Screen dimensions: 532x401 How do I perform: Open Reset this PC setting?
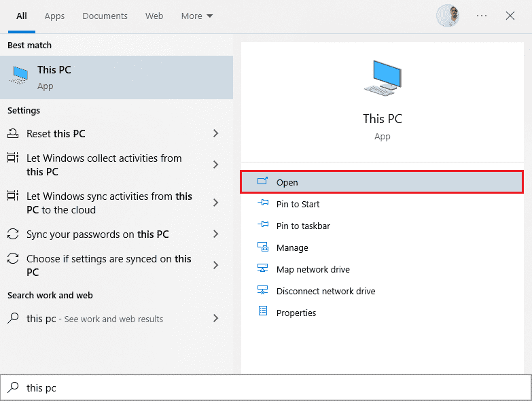click(x=116, y=133)
